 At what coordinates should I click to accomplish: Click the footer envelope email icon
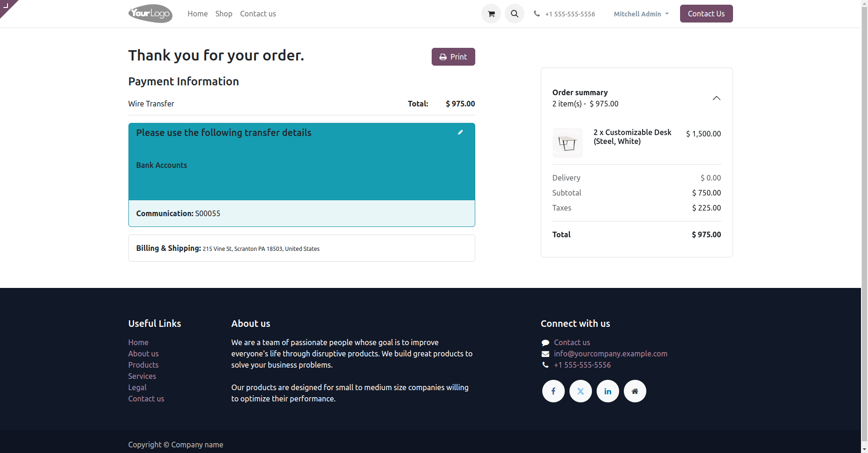[545, 354]
